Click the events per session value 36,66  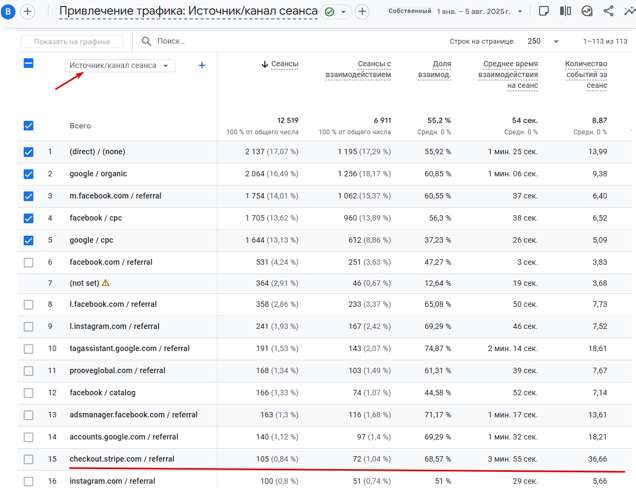597,459
